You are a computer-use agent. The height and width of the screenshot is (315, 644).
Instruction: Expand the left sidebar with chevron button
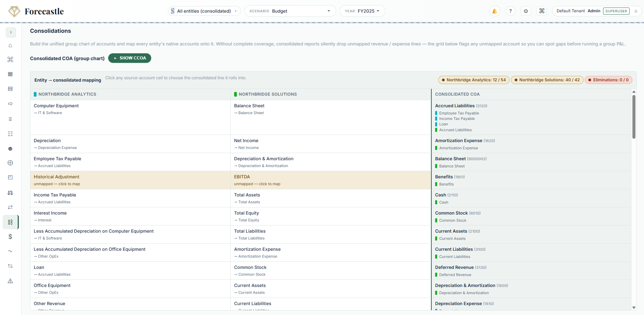click(11, 32)
